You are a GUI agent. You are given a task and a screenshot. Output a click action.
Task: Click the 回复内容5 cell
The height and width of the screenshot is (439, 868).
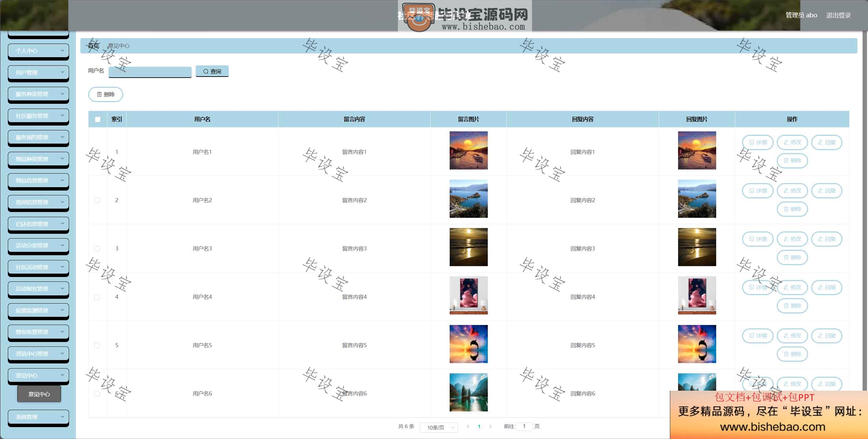pos(582,345)
